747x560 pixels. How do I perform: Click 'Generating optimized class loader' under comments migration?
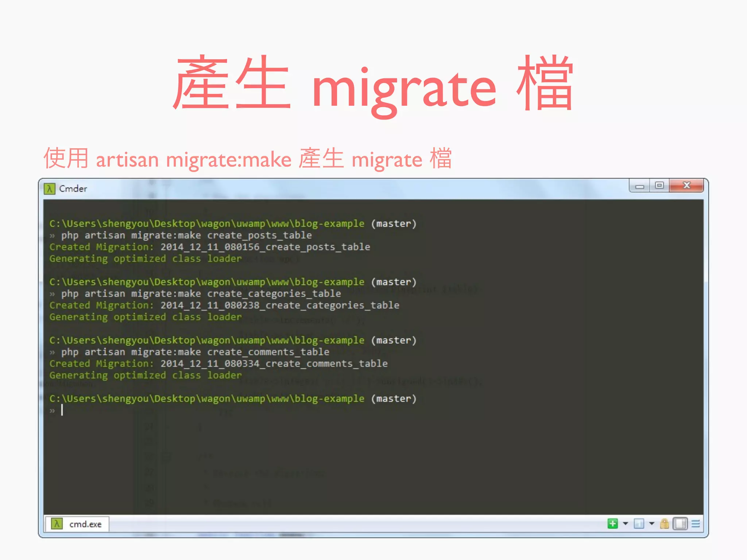pyautogui.click(x=146, y=375)
